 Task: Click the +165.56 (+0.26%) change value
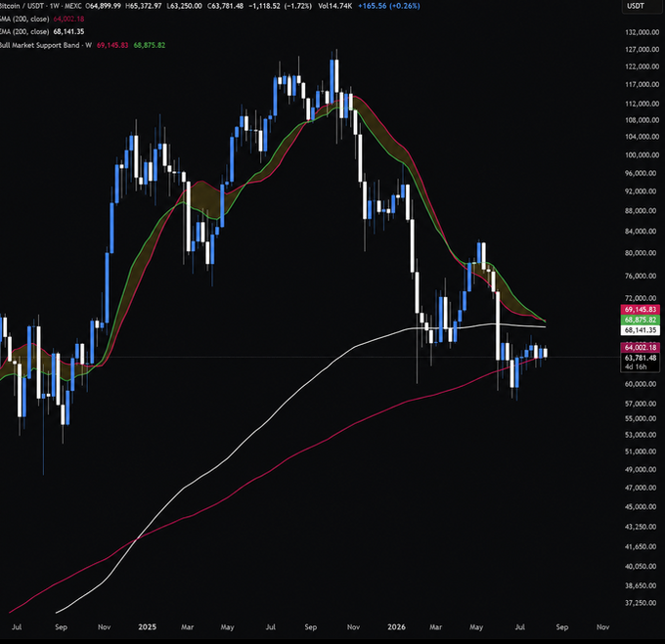pyautogui.click(x=389, y=6)
